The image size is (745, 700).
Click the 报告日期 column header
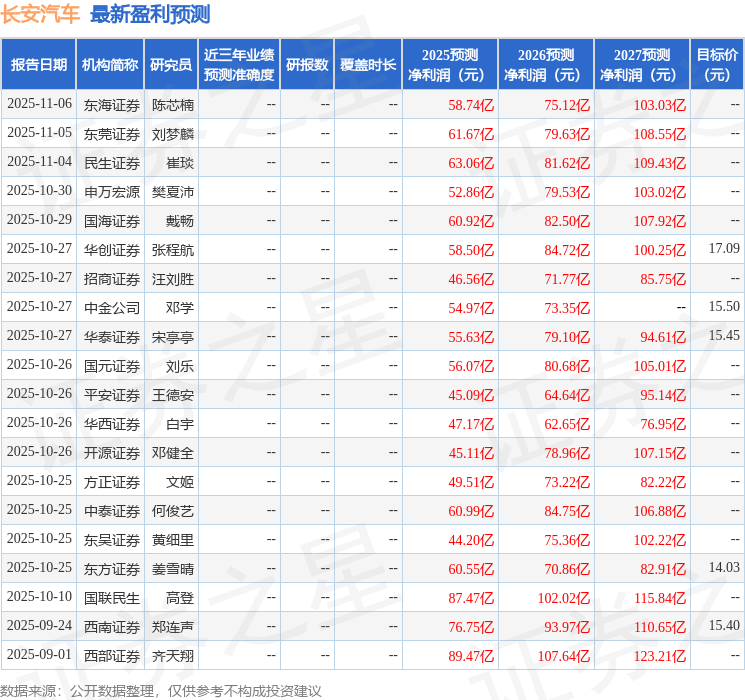38,65
